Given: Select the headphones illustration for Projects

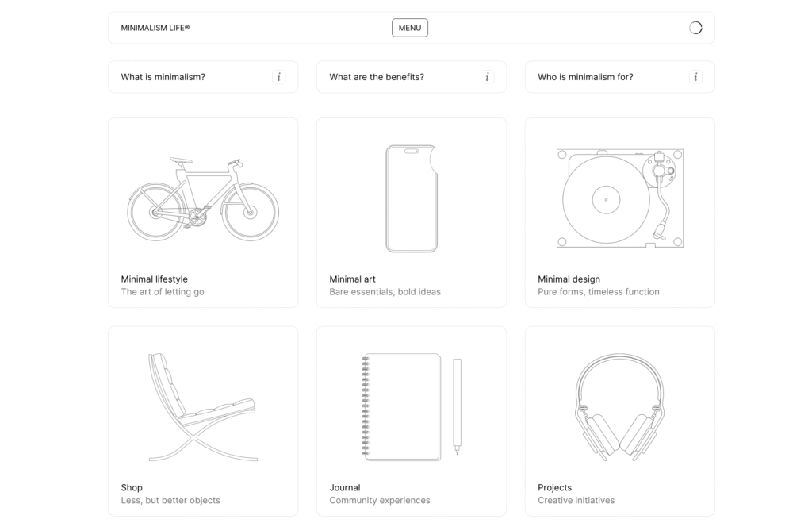Looking at the screenshot, I should [x=619, y=405].
